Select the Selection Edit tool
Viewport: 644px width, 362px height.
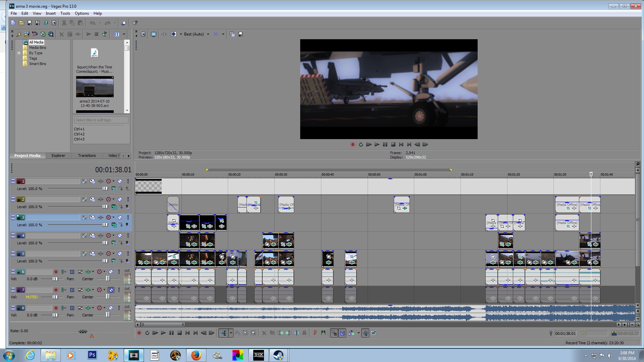coord(246,333)
